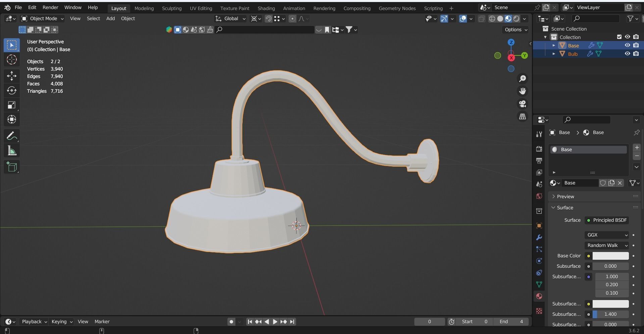Activate the Move tool
This screenshot has height=334, width=644.
pyautogui.click(x=12, y=76)
